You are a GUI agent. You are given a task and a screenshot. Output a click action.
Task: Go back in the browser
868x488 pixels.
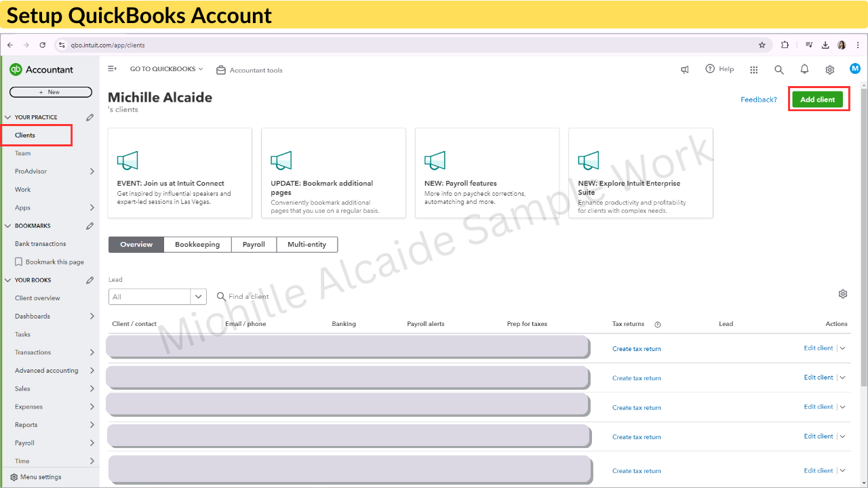10,45
